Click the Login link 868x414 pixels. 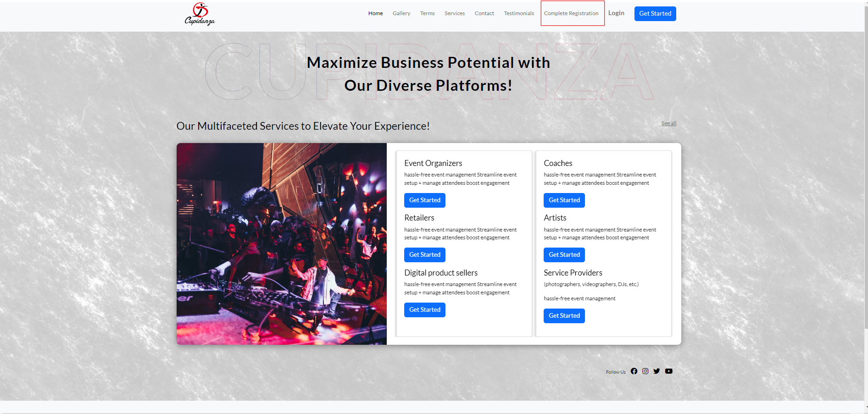[616, 13]
